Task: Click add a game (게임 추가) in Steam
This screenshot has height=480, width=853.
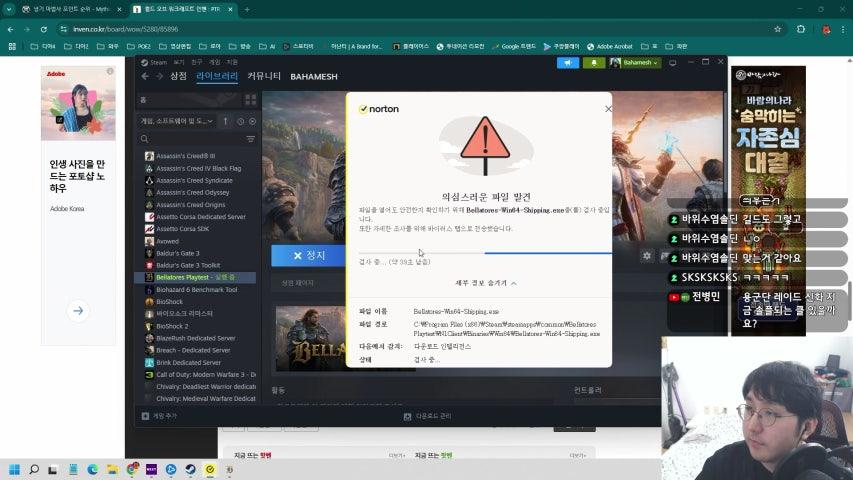Action: tap(159, 416)
